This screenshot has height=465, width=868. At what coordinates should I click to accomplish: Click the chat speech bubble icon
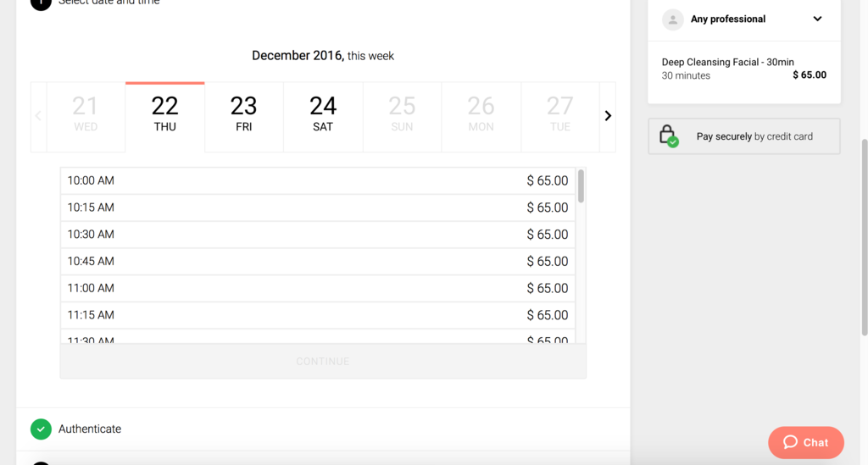(x=791, y=442)
